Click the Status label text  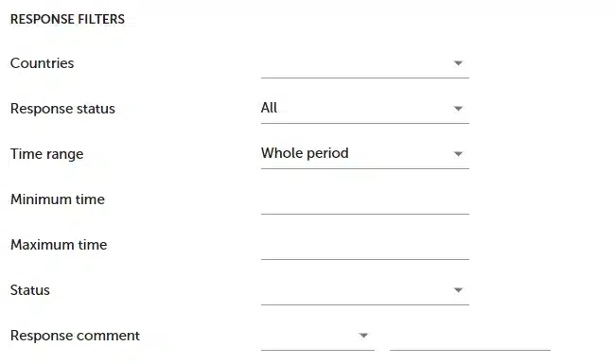tap(30, 290)
